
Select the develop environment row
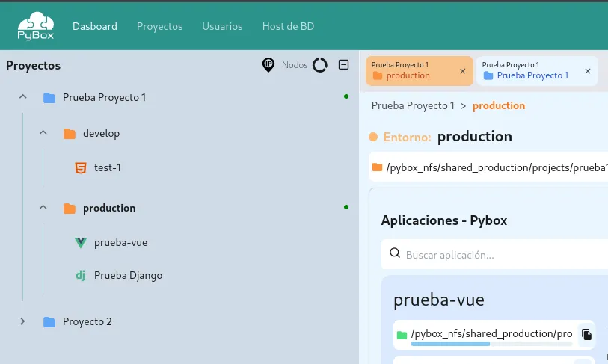pos(101,133)
